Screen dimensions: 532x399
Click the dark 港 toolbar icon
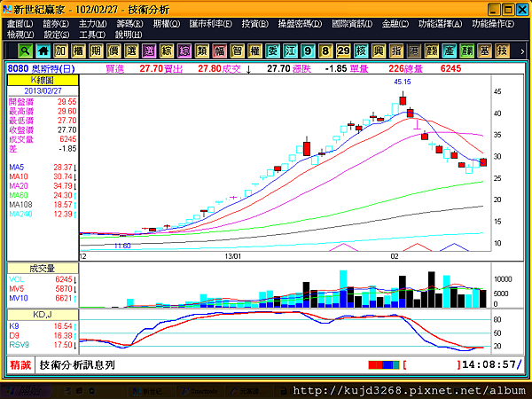pos(413,51)
